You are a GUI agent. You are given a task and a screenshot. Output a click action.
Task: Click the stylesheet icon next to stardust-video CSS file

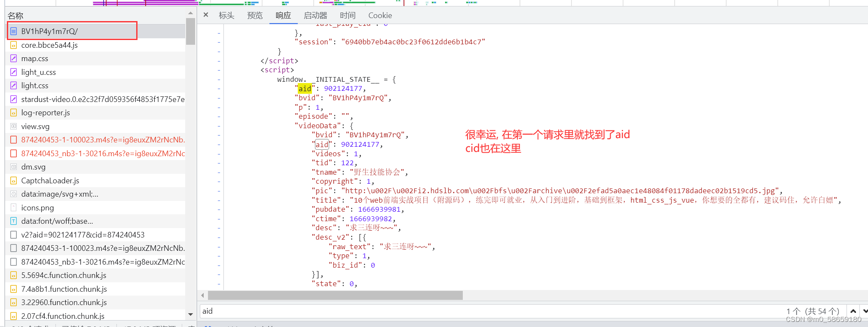[13, 99]
